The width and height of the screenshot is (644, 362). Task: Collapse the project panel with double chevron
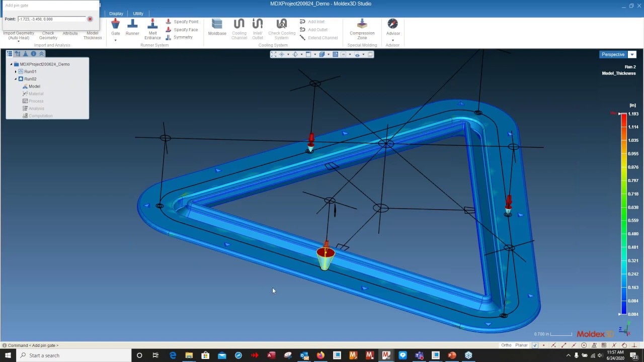(42, 54)
